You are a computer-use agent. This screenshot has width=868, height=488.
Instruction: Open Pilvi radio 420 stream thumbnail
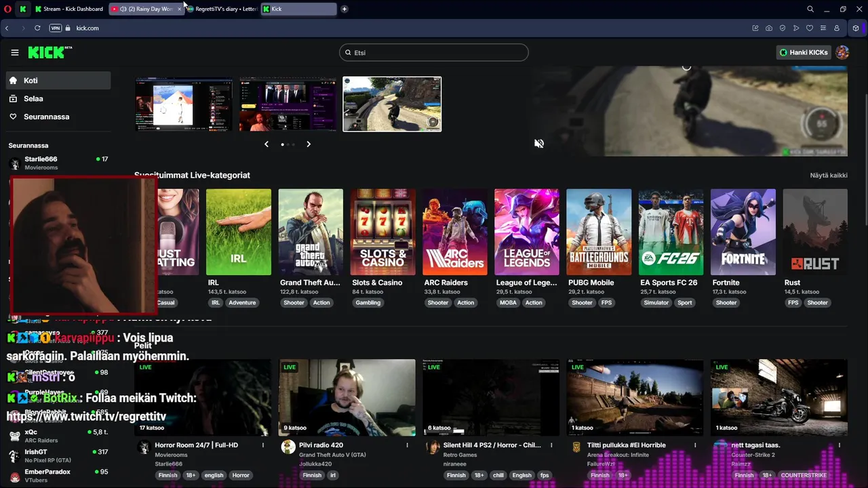pyautogui.click(x=347, y=397)
